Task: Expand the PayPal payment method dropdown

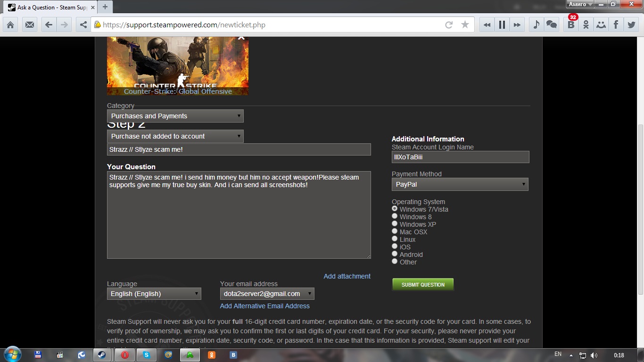Action: 460,184
